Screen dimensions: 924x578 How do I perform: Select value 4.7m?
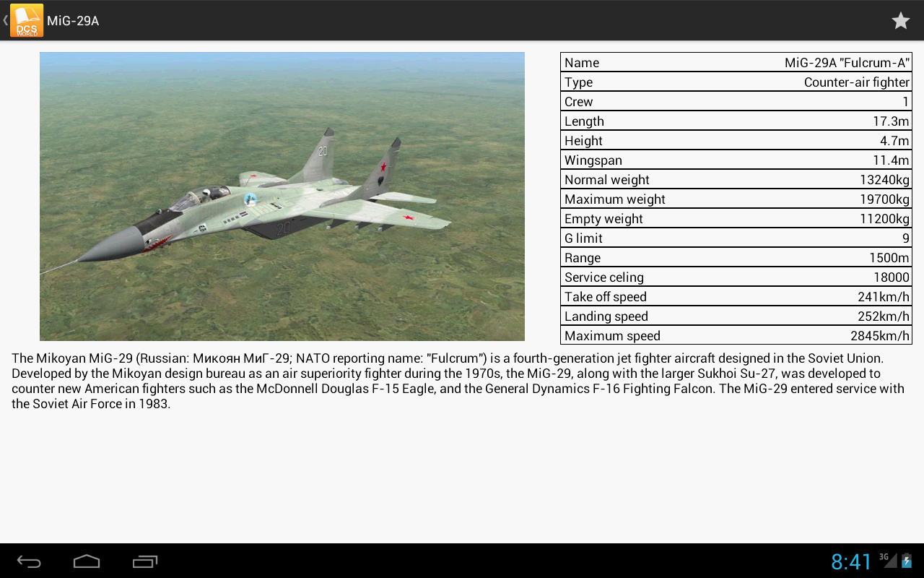click(894, 141)
